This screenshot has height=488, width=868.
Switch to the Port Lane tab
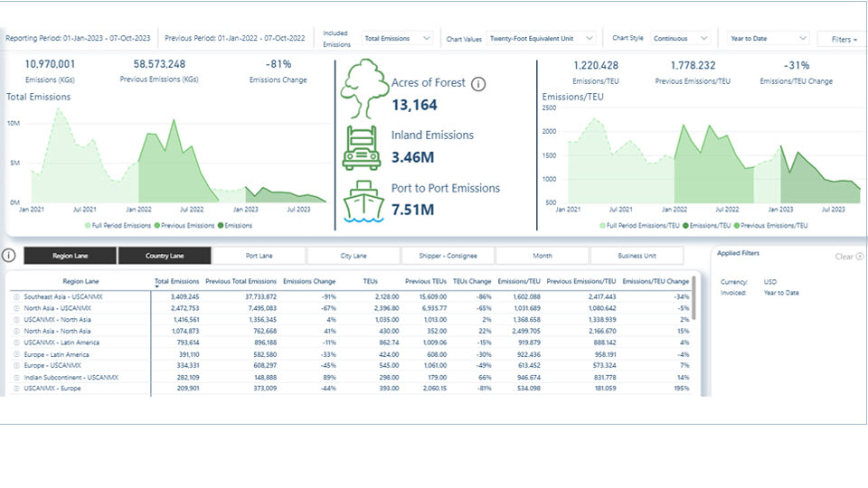coord(259,256)
